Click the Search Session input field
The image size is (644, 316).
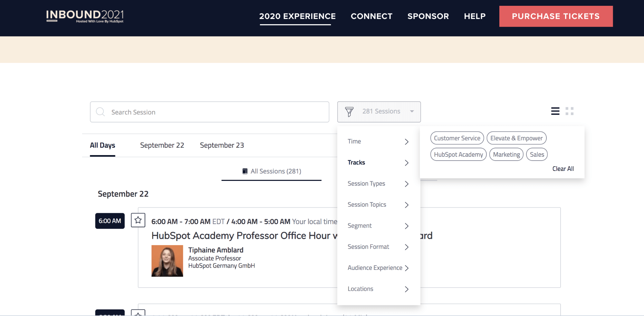pyautogui.click(x=210, y=112)
